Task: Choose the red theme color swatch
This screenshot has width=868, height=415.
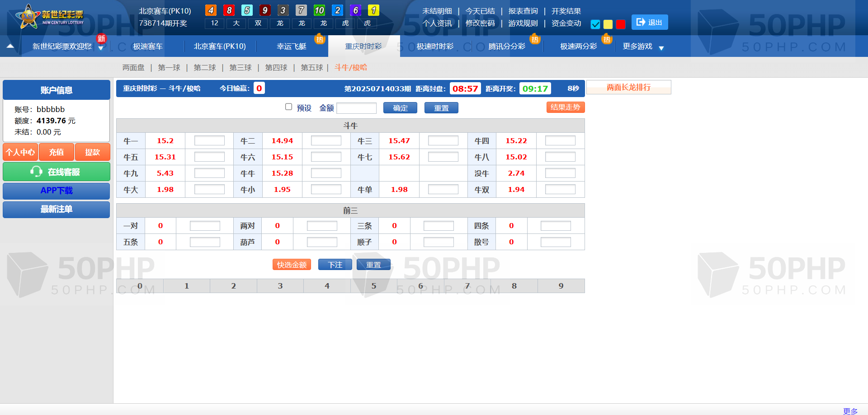Action: point(621,24)
